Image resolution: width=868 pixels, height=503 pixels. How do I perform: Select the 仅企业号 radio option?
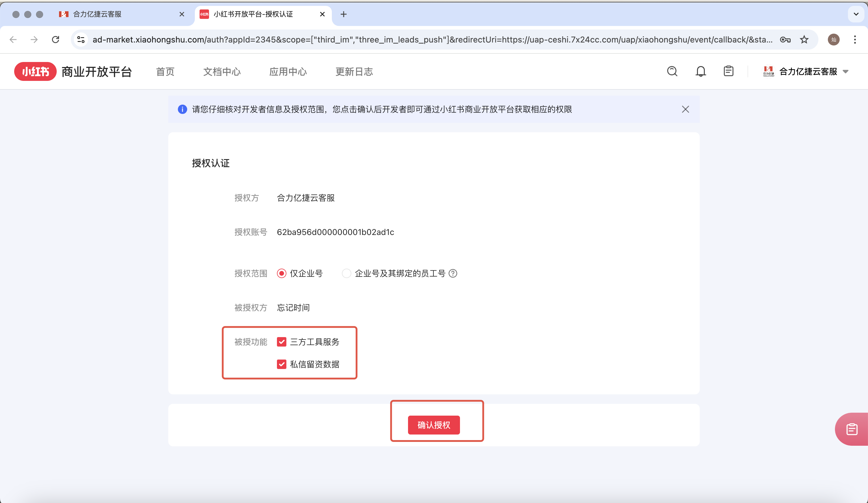pos(281,273)
